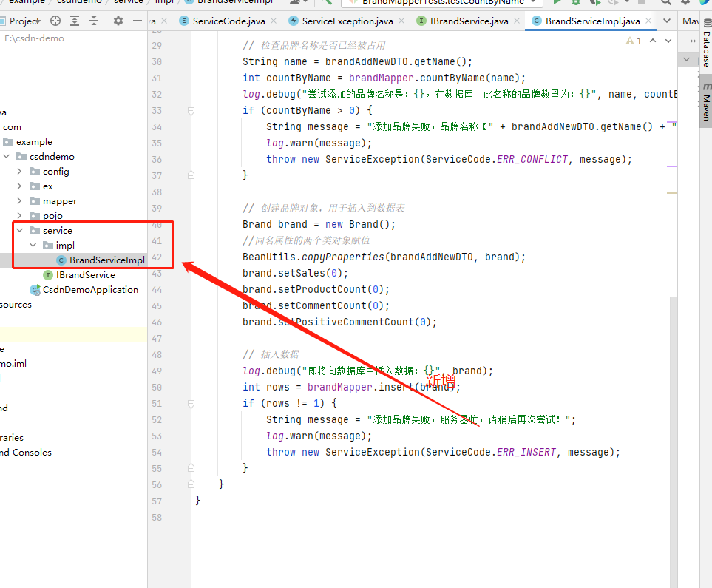Click the E:\csdn-demo path text
Image resolution: width=712 pixels, height=588 pixels.
[x=34, y=38]
